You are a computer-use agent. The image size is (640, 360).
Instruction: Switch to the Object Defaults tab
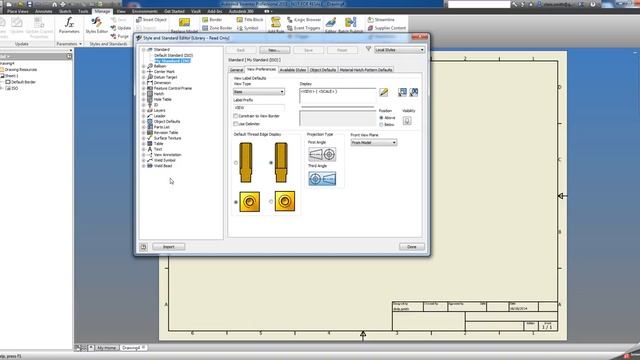coord(322,70)
